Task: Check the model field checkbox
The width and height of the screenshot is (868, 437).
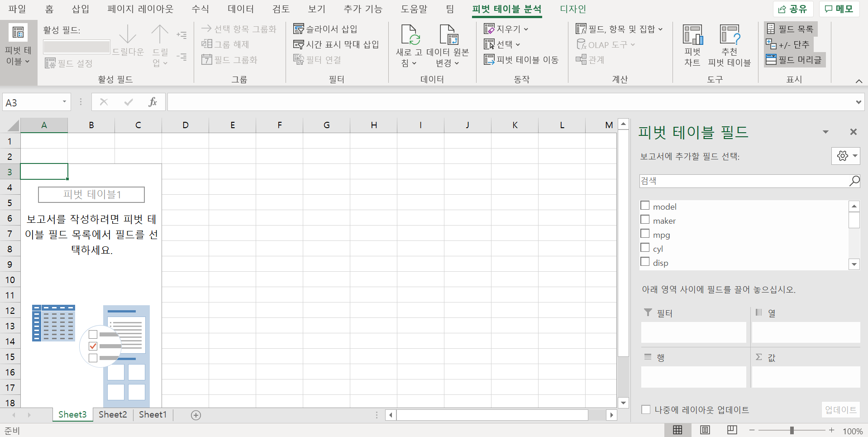Action: pos(645,206)
